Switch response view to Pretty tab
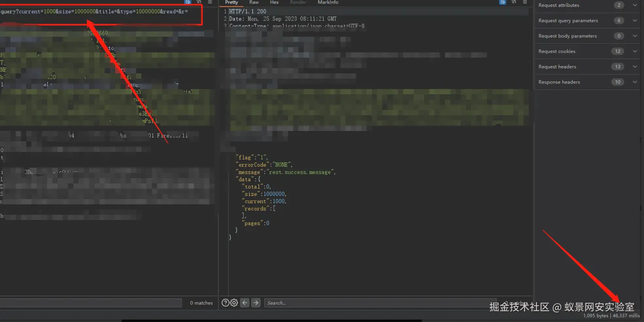Viewport: 644px width, 322px height. point(232,2)
